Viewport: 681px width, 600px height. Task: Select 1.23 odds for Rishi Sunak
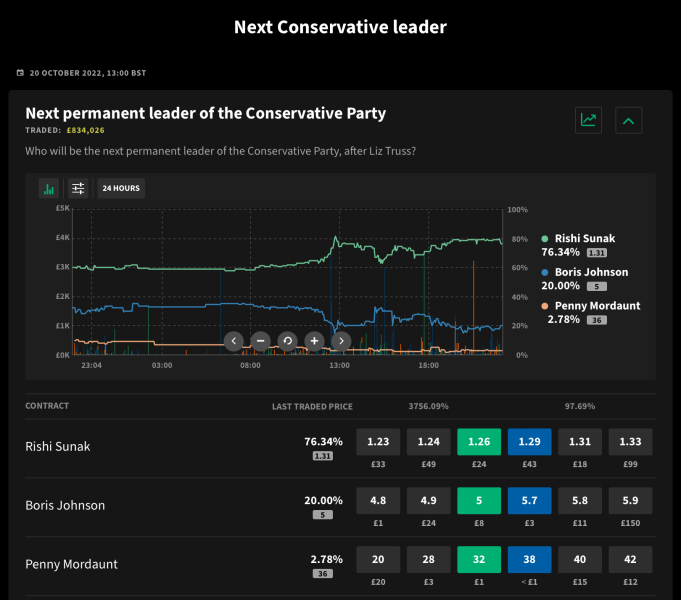coord(378,442)
